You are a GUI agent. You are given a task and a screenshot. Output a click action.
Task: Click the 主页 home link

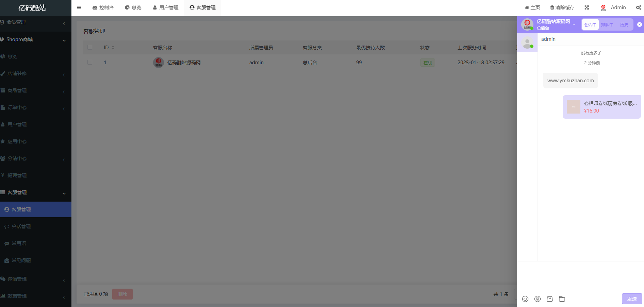(532, 7)
